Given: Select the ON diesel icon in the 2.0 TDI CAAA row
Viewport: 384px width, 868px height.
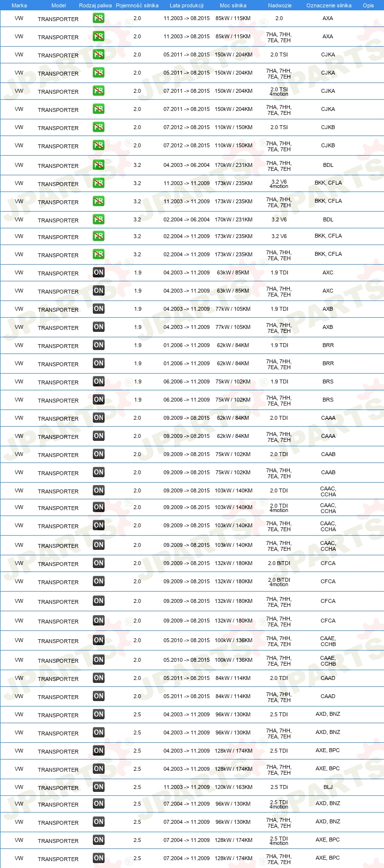Looking at the screenshot, I should click(x=99, y=418).
